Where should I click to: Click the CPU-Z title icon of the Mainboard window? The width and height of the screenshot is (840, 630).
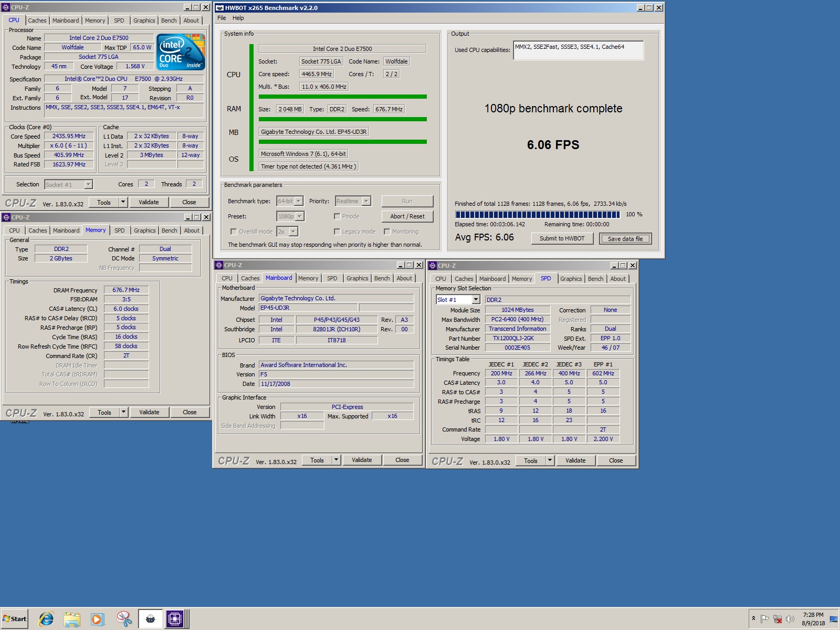coord(219,265)
